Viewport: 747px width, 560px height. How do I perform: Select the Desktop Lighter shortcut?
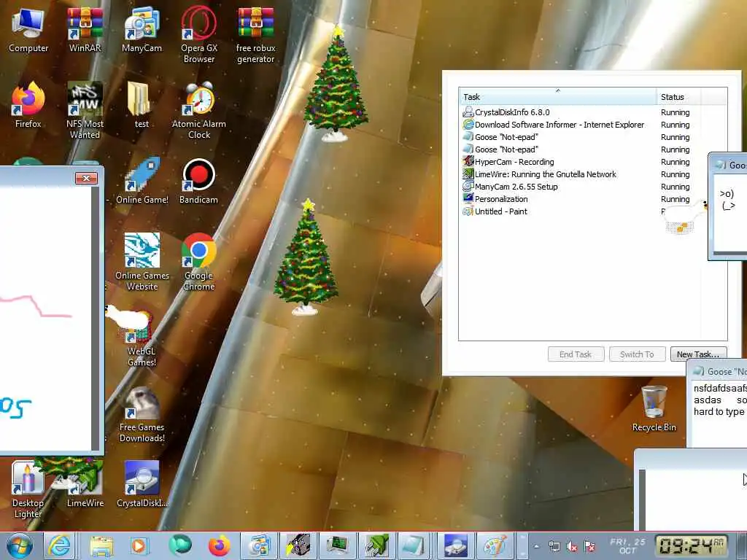28,491
